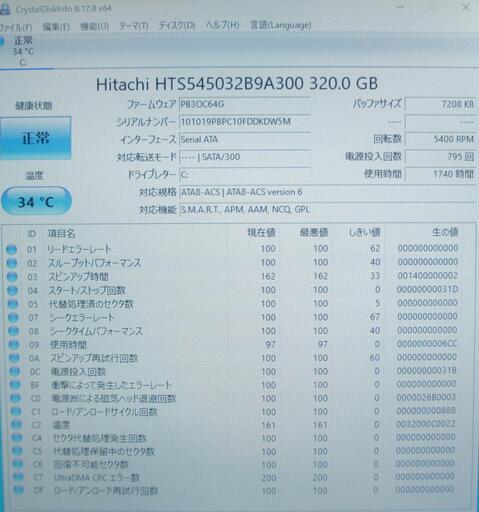The height and width of the screenshot is (512, 479).
Task: Select the スピンアップ時間 attribute name
Action: tap(79, 276)
